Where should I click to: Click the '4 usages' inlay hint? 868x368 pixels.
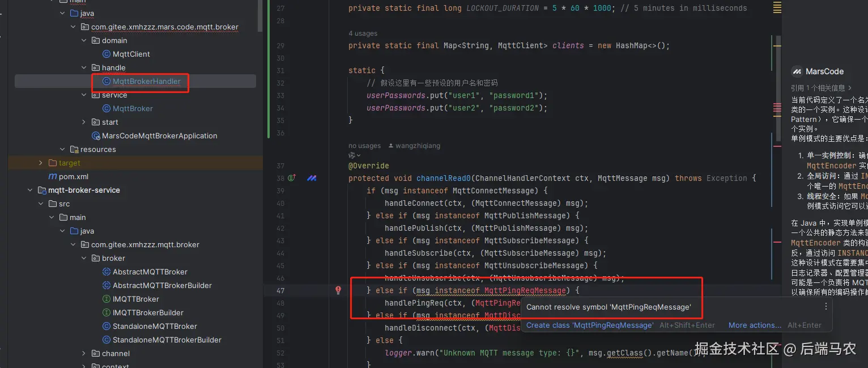click(x=363, y=33)
